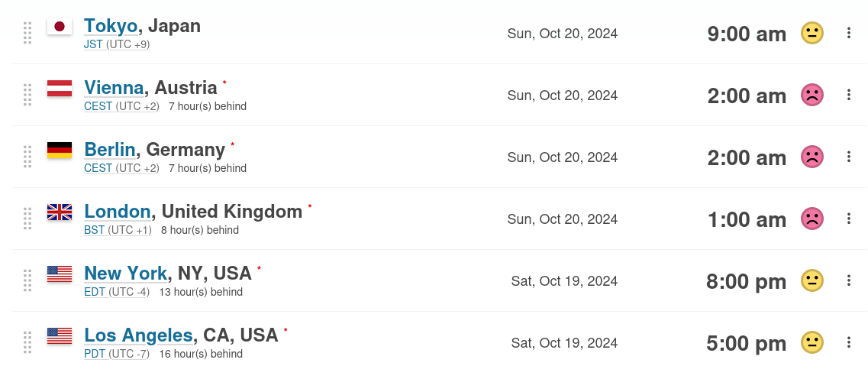Click the sad face emoji for Vienna

click(x=812, y=95)
